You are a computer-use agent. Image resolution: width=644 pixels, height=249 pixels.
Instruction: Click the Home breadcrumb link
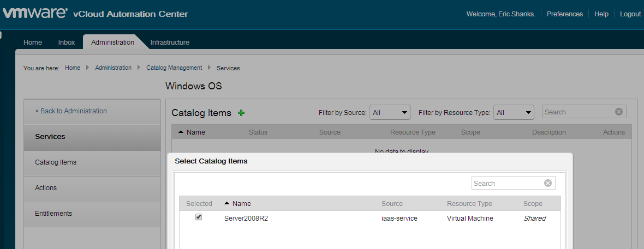point(73,68)
